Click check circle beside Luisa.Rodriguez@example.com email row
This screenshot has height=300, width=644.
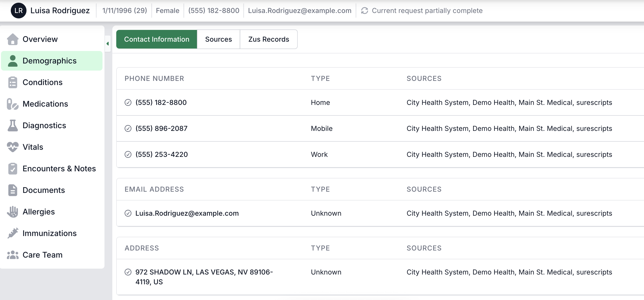[128, 213]
